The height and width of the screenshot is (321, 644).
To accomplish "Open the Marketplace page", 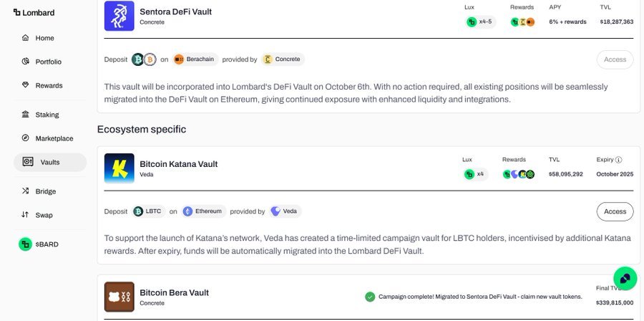I will [54, 138].
